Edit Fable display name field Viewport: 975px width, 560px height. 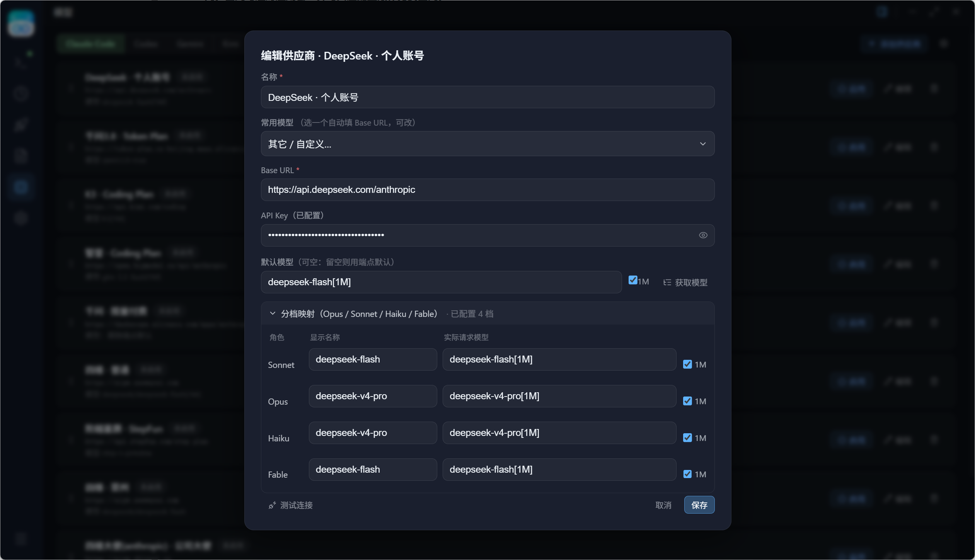click(x=373, y=470)
